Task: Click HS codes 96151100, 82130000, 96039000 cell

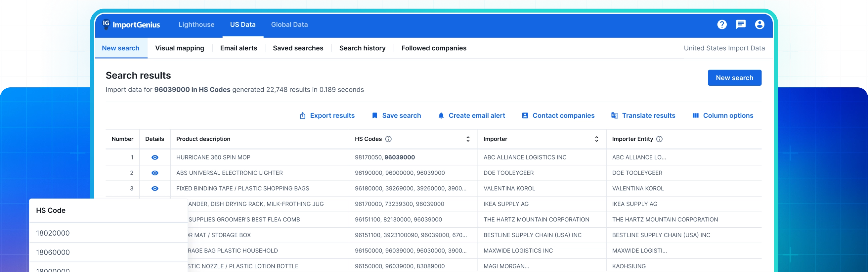Action: 398,219
